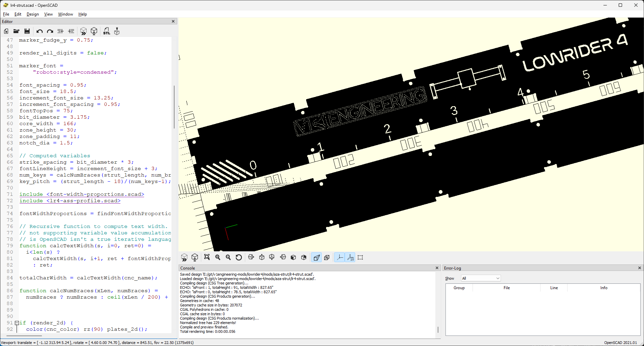This screenshot has height=346, width=644.
Task: Save the file with the floppy disk icon
Action: click(x=27, y=31)
